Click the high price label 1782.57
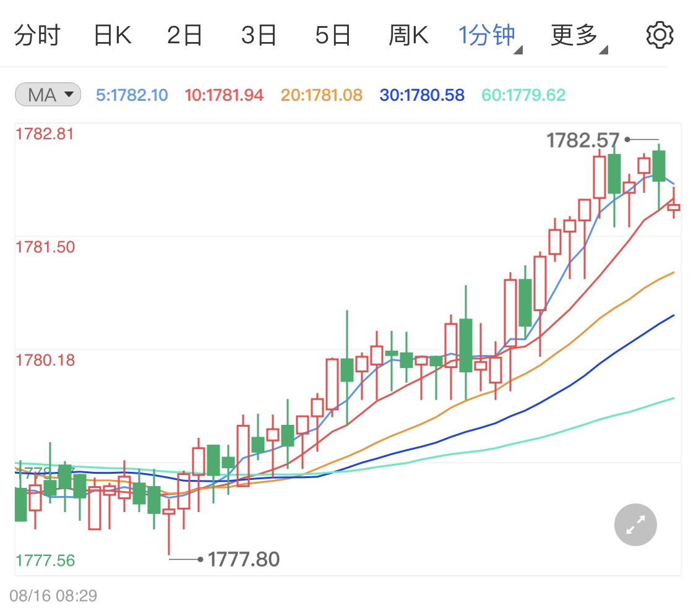The image size is (696, 616). pos(582,140)
